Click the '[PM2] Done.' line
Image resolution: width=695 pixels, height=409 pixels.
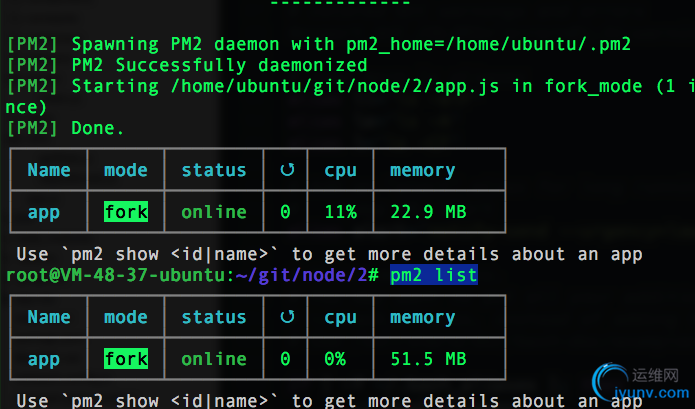65,128
